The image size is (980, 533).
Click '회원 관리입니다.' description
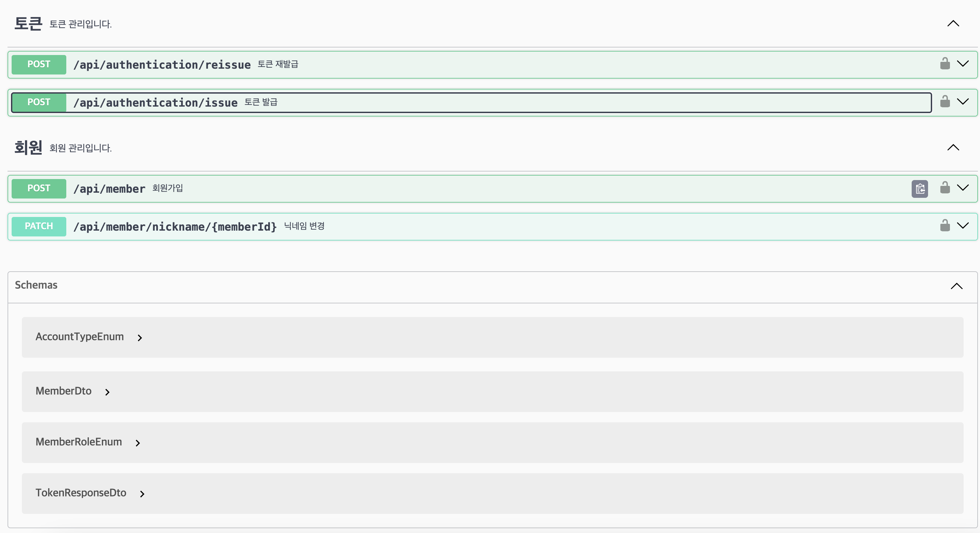[81, 148]
